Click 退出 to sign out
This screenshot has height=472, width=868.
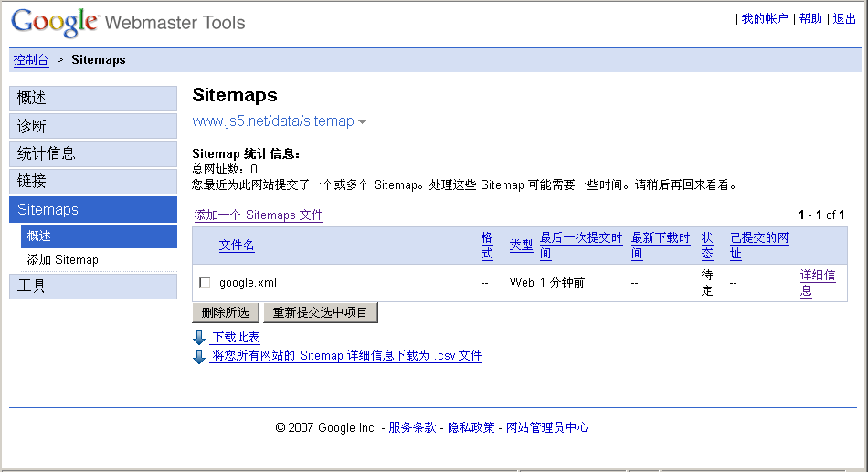(844, 19)
